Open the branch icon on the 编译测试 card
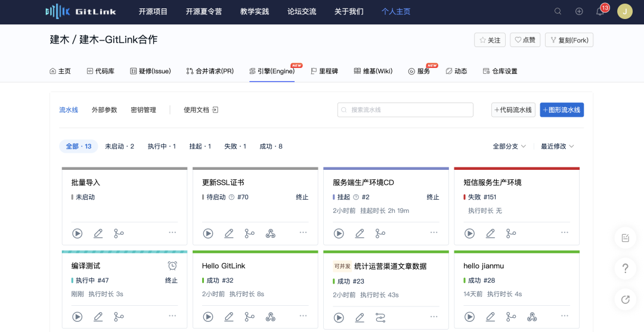644x332 pixels. pos(119,317)
